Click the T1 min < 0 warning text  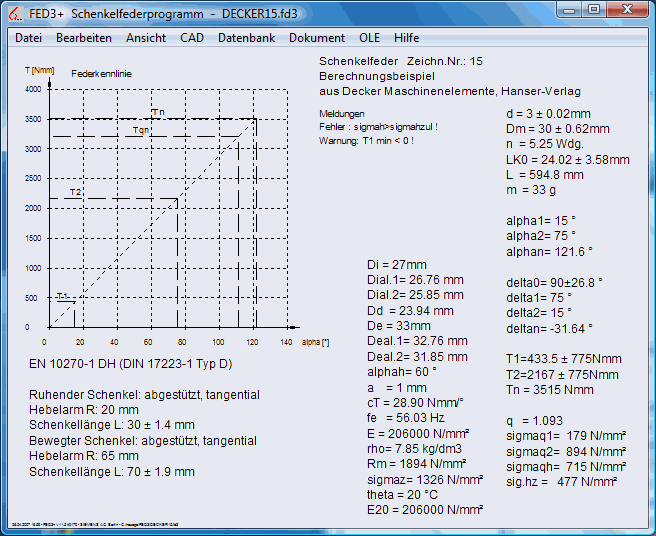[366, 140]
